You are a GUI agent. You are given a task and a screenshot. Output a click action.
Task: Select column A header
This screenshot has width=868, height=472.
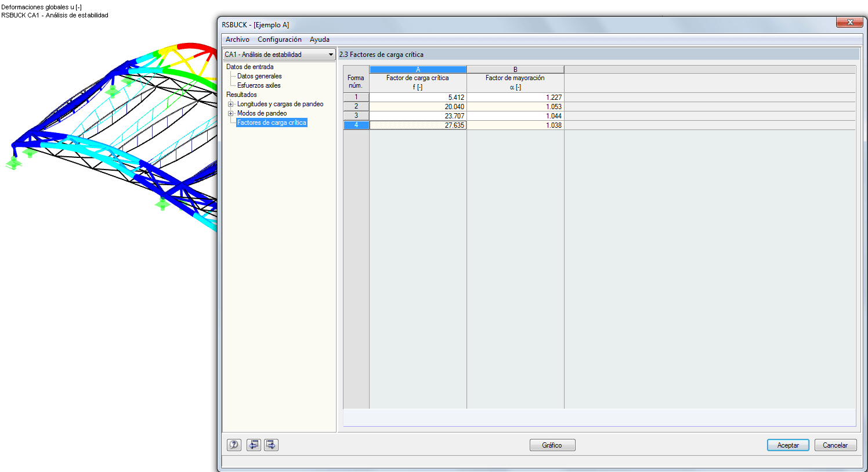click(x=418, y=70)
